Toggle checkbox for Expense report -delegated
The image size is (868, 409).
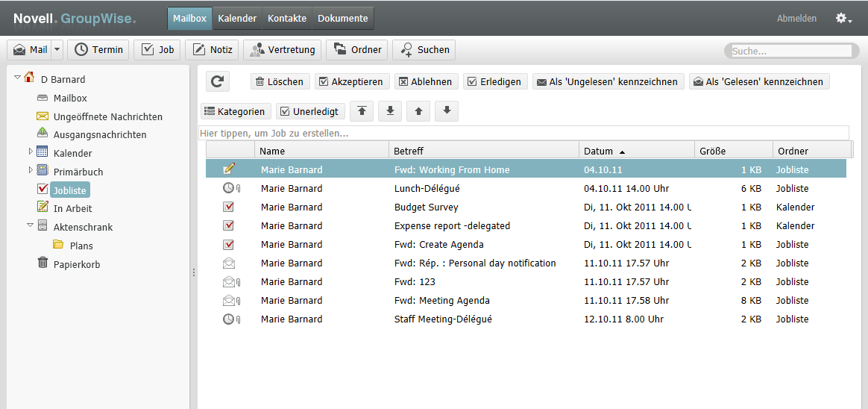click(x=229, y=226)
